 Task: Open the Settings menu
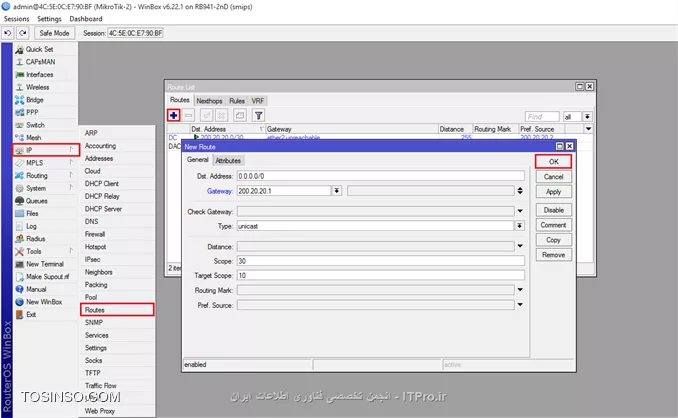[49, 19]
